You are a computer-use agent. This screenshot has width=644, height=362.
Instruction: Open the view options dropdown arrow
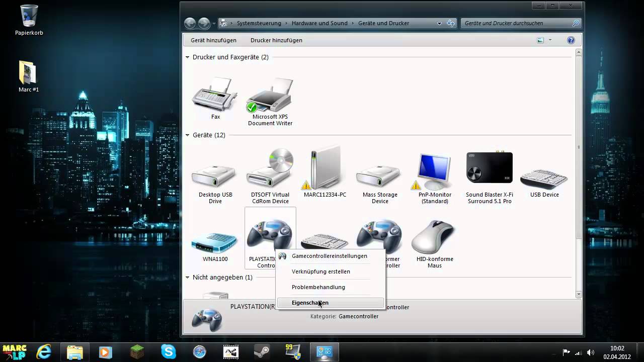pos(550,40)
